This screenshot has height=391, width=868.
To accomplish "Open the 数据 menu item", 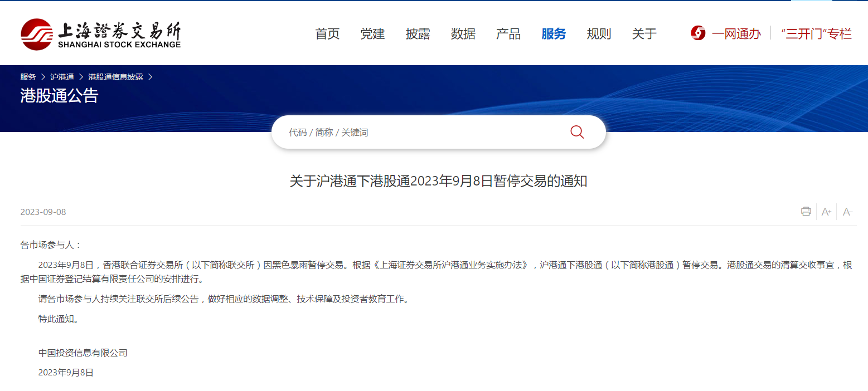I will 463,33.
